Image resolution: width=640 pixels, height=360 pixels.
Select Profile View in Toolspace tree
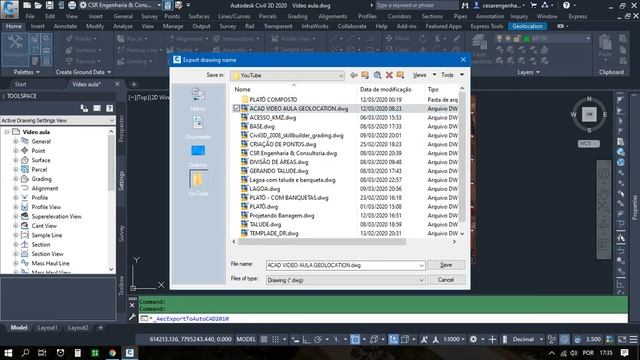[x=46, y=207]
